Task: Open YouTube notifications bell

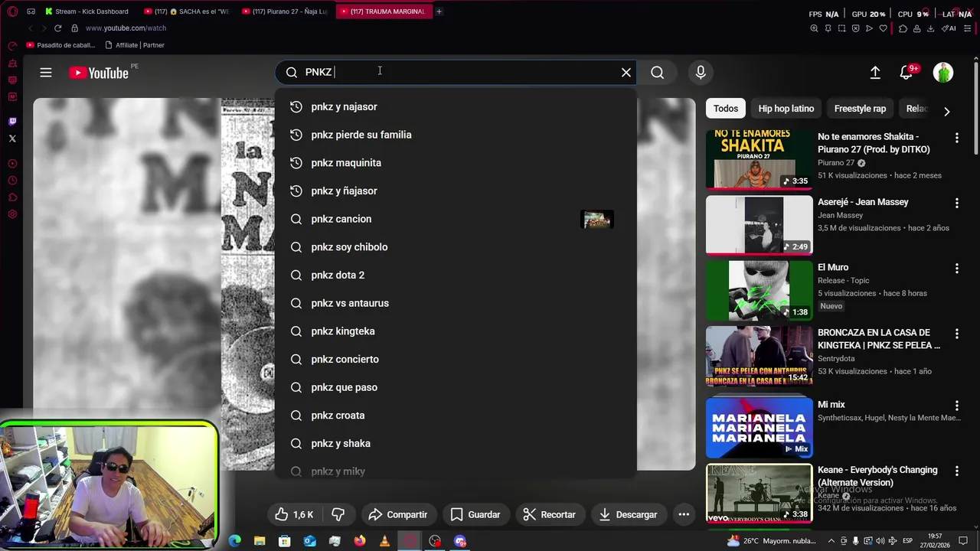Action: pyautogui.click(x=906, y=72)
